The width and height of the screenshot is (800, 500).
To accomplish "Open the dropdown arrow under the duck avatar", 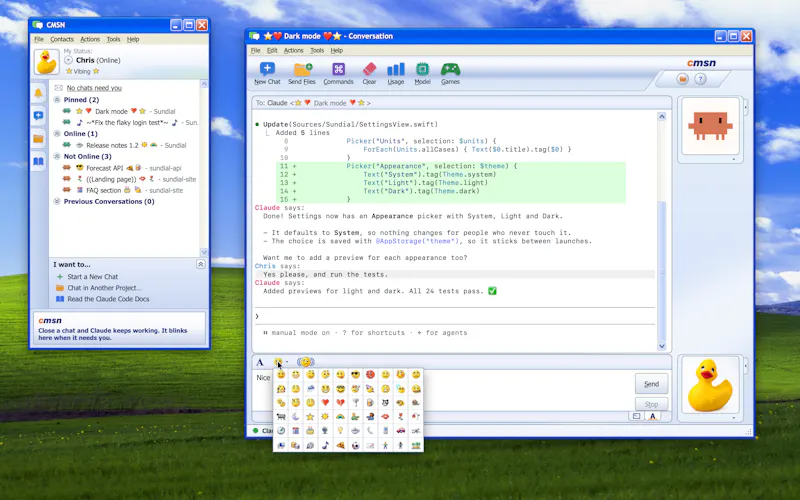I will [x=734, y=418].
